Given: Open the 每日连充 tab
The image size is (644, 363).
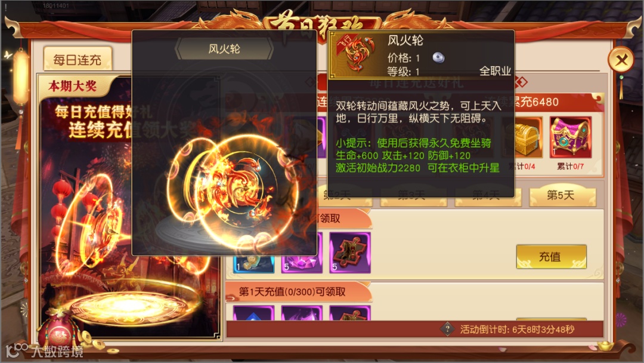Looking at the screenshot, I should click(x=78, y=60).
